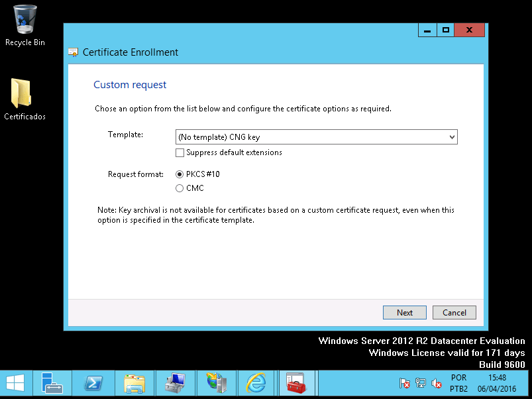Screen dimensions: 532x399
Task: Switch to the red toolbox console taskbar icon
Action: (296, 383)
